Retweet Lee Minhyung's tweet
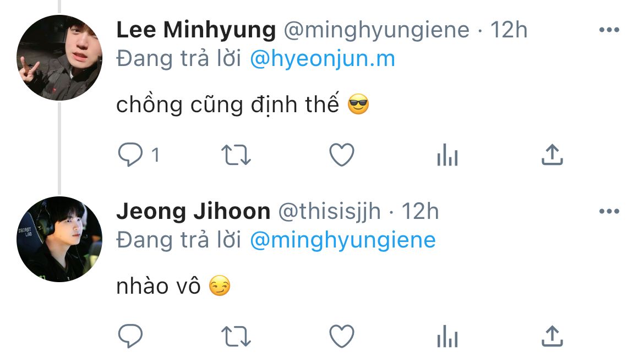Viewport: 644px width, 363px height. 236,156
